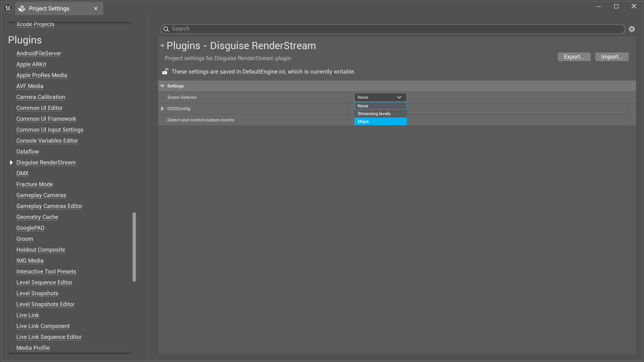The image size is (644, 362).
Task: Collapse the Settings section header
Action: pos(163,86)
